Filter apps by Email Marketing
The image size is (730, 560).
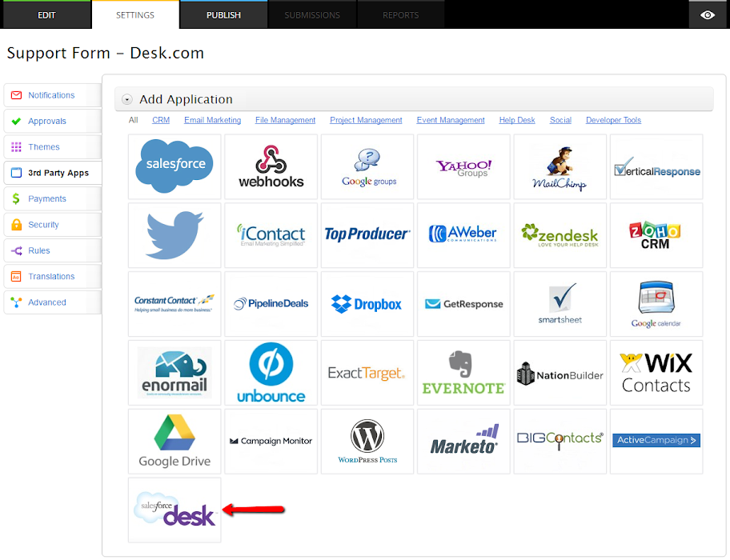[212, 120]
